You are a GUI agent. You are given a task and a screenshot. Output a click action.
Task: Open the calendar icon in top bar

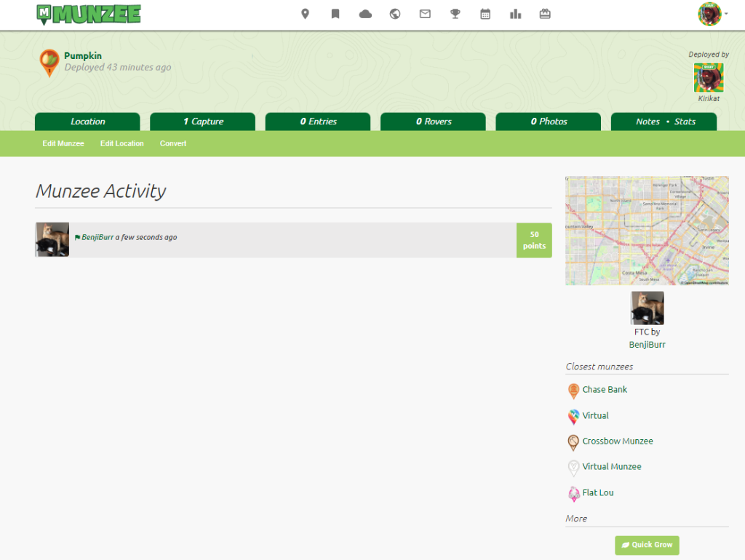(x=485, y=14)
